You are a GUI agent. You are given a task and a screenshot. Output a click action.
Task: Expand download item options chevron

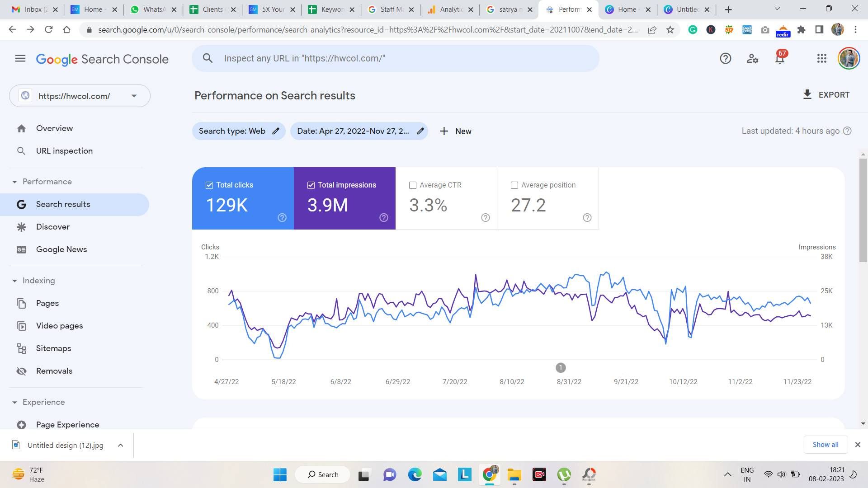point(120,445)
